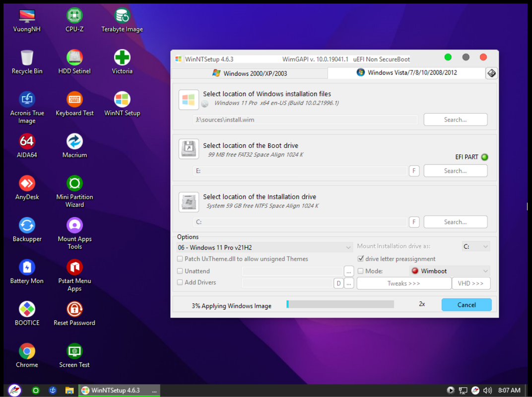This screenshot has width=532, height=397.
Task: Click the Installation drive C: path field
Action: click(300, 222)
